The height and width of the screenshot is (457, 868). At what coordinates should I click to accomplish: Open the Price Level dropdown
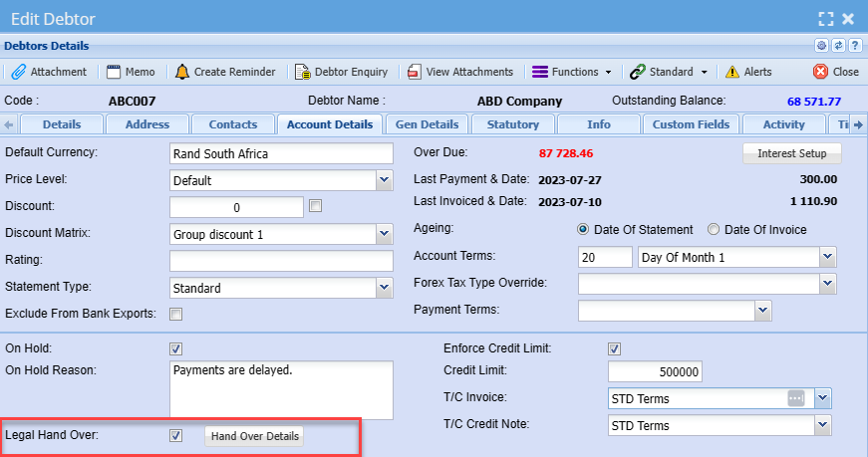click(x=385, y=180)
